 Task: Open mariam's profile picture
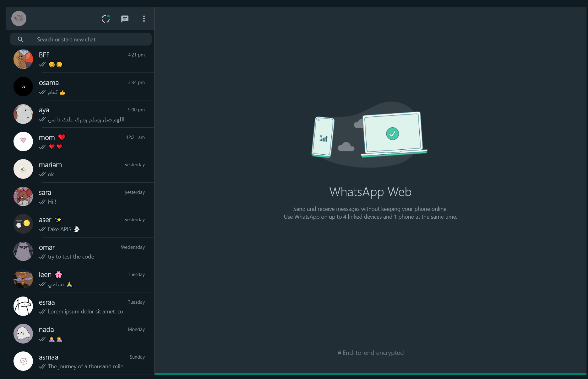point(23,169)
